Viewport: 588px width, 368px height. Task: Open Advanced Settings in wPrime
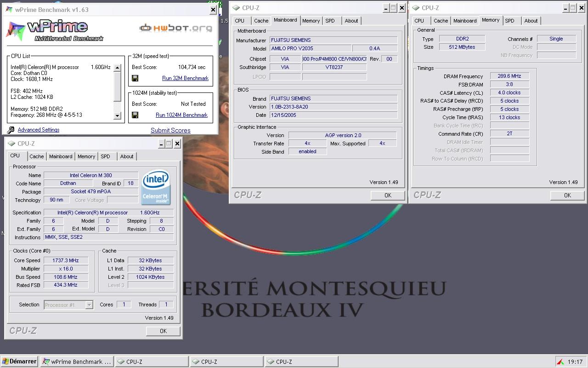(39, 130)
